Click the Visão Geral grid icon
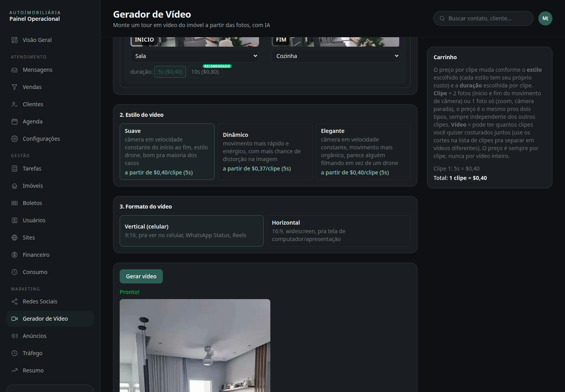Viewport: 565px width, 392px height. point(15,40)
